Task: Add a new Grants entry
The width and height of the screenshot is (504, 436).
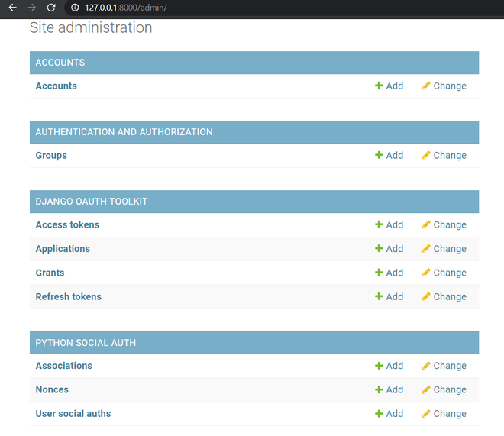Action: point(389,273)
